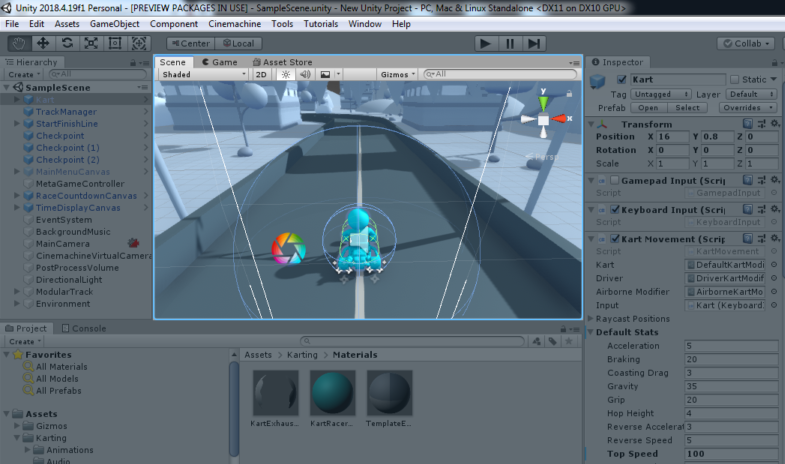Open the Tutorials menu

coord(321,24)
